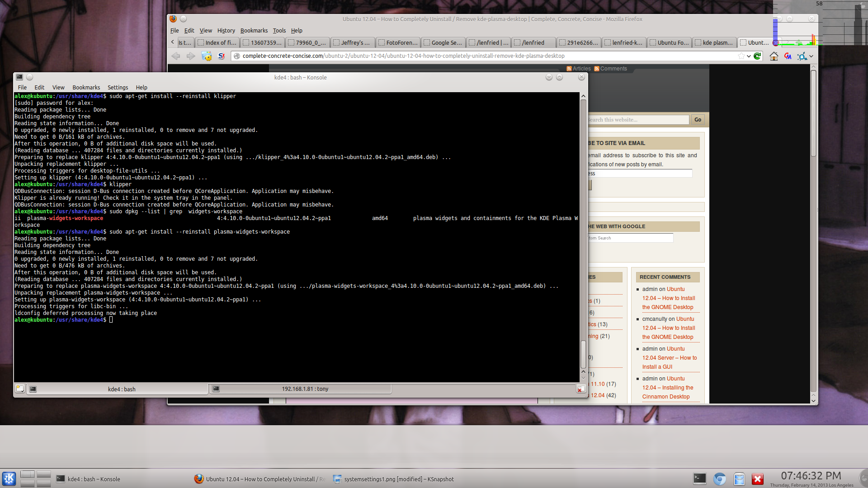Viewport: 868px width, 488px height.
Task: Toggle Firefox keep-on-all-desktops title bar button
Action: pos(184,19)
